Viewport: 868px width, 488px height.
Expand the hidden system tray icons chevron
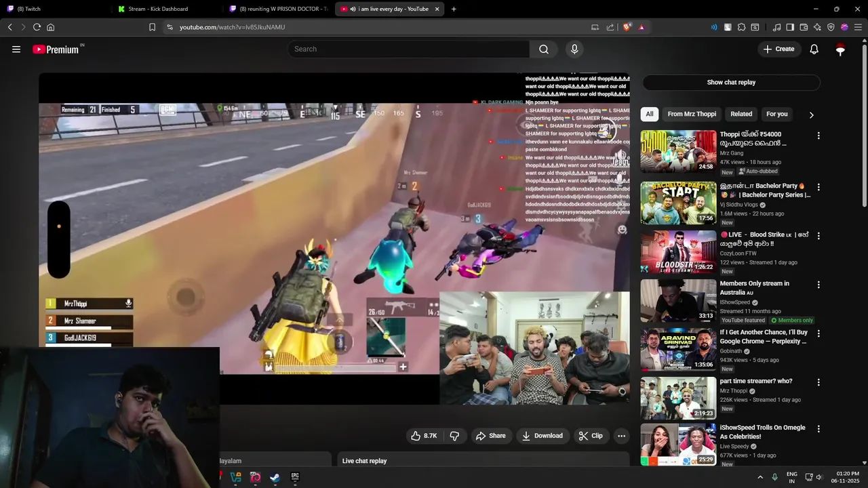tap(759, 477)
